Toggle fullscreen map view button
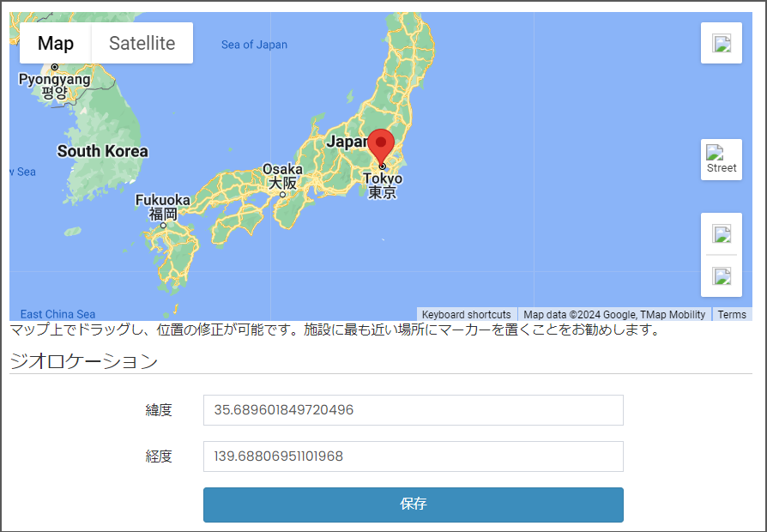The width and height of the screenshot is (767, 532). click(721, 43)
